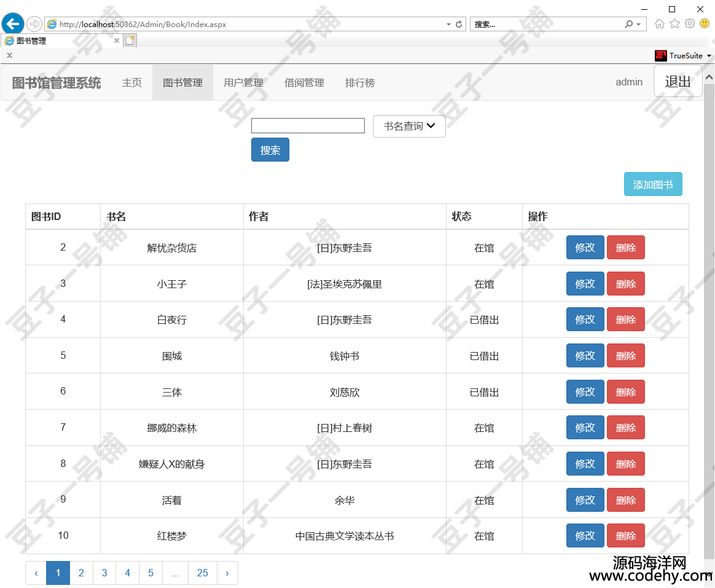Open the browser home icon
This screenshot has height=588, width=715.
660,24
